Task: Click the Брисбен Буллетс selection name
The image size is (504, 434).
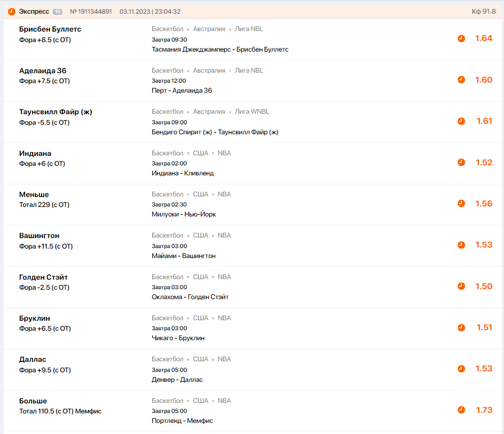Action: click(50, 29)
